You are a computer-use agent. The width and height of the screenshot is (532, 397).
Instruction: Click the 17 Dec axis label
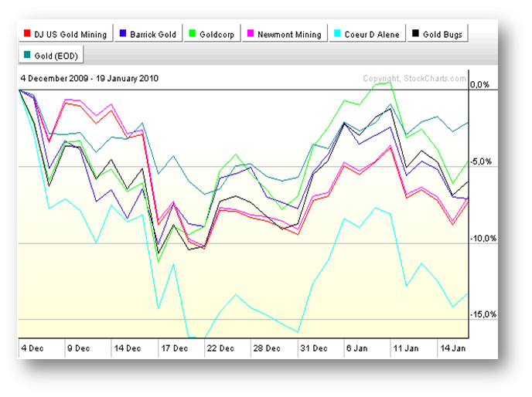[175, 348]
